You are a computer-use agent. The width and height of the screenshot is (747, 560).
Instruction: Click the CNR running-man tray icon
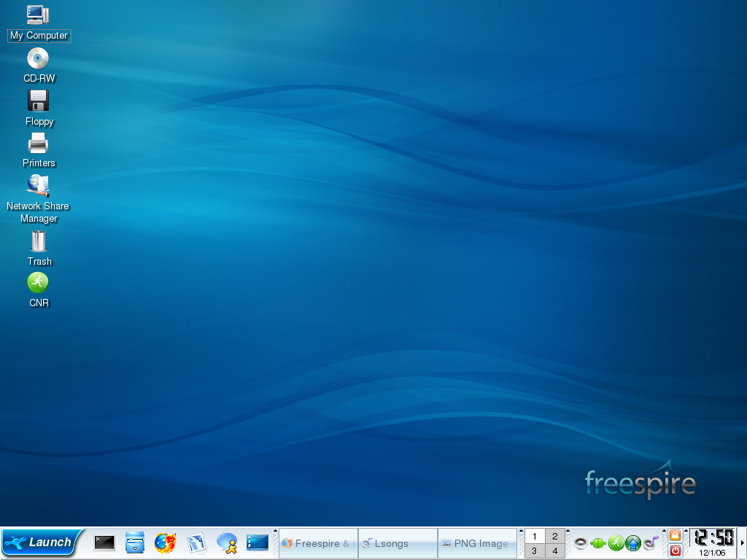pos(616,542)
